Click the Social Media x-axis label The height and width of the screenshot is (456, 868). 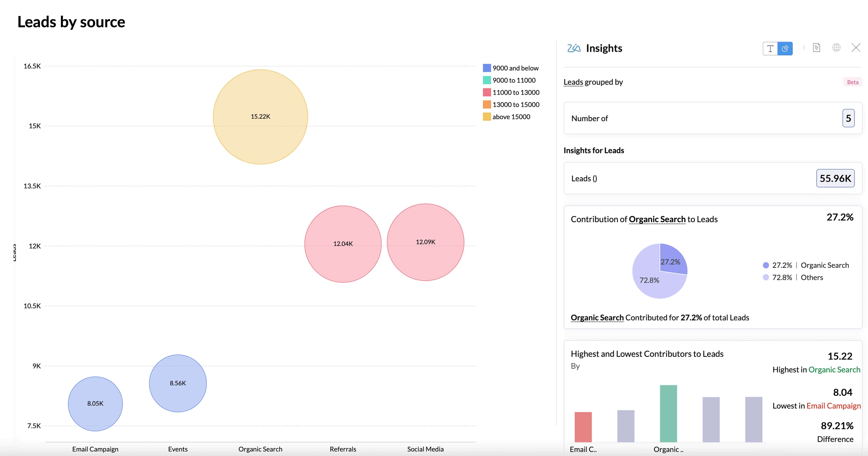pos(426,449)
